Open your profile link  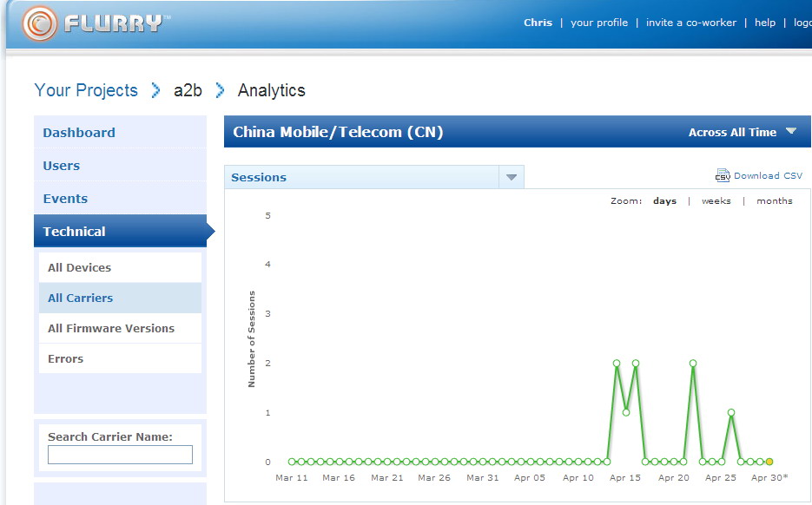tap(599, 23)
